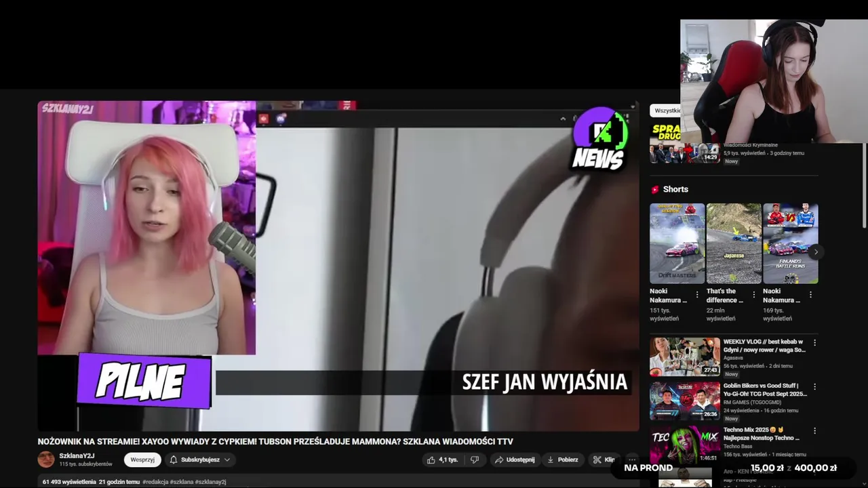This screenshot has width=868, height=488.
Task: Open menu for third Naoki Nakamura short
Action: click(810, 295)
